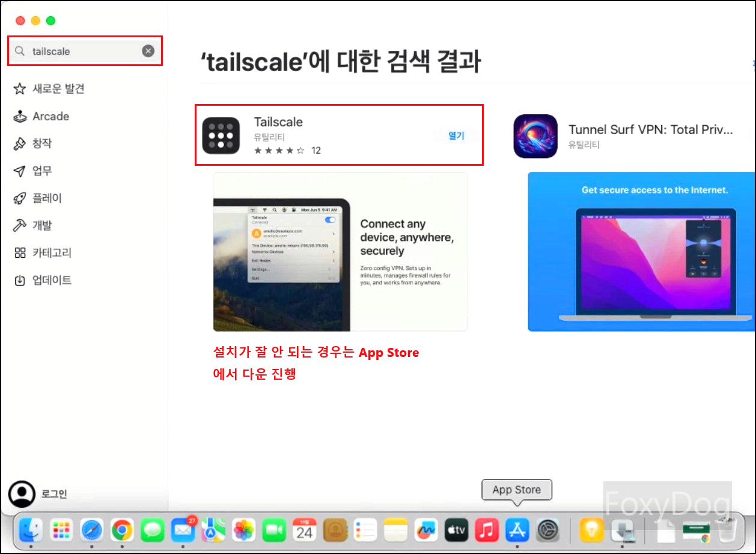756x554 pixels.
Task: Click the Tailscale app icon in results
Action: pyautogui.click(x=221, y=135)
